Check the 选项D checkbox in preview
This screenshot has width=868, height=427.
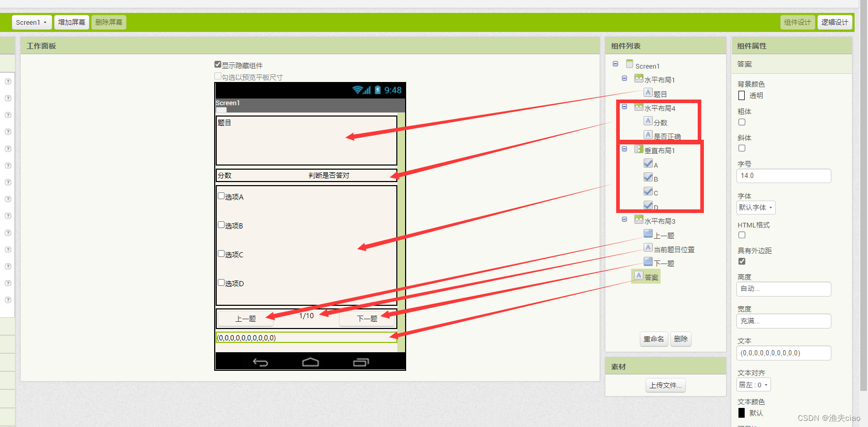(221, 283)
